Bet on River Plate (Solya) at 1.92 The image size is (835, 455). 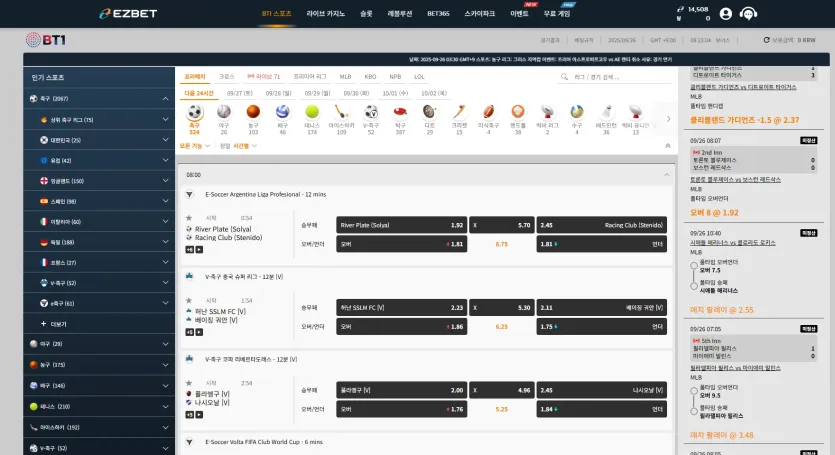pos(402,225)
